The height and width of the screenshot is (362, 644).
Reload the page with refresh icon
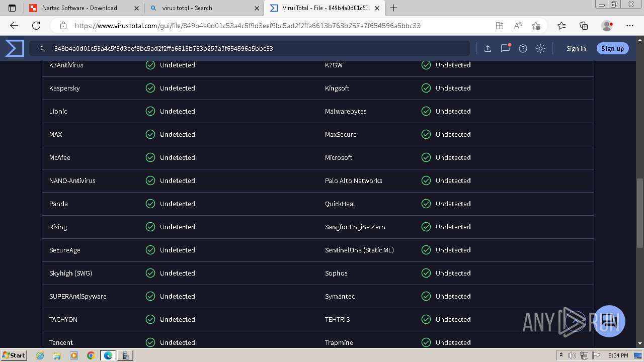pos(36,26)
